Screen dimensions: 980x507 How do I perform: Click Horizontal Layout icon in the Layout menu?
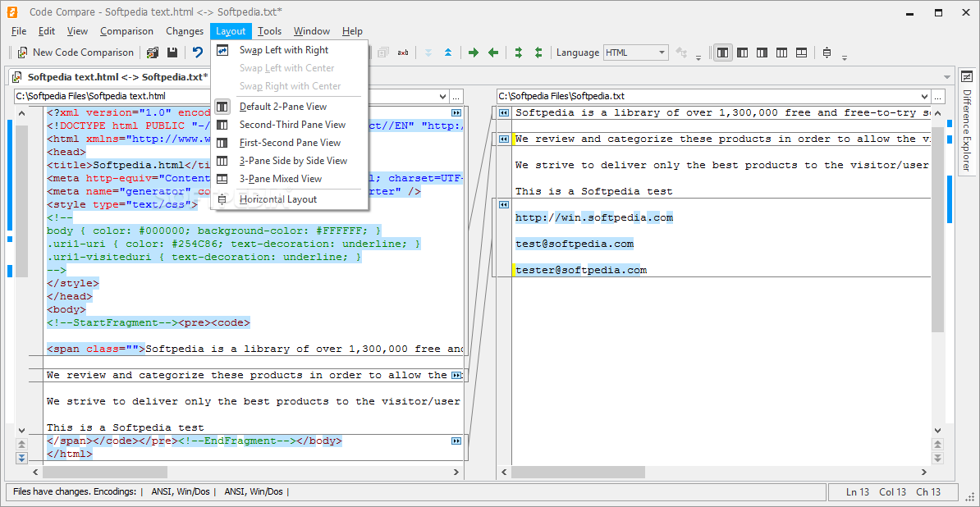(x=222, y=199)
